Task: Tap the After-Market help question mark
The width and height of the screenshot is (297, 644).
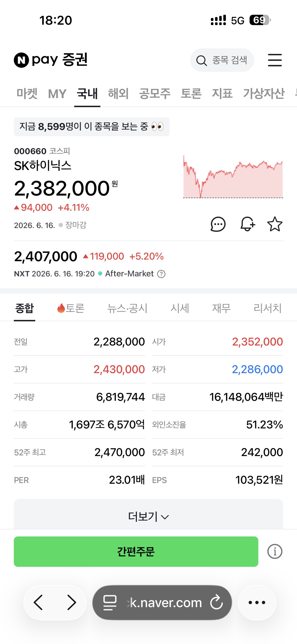Action: click(x=161, y=274)
